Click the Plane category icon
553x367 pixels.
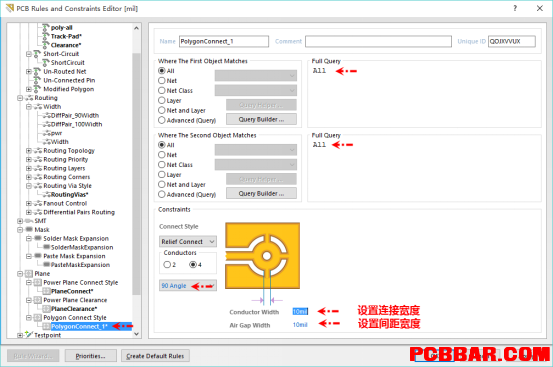[29, 274]
